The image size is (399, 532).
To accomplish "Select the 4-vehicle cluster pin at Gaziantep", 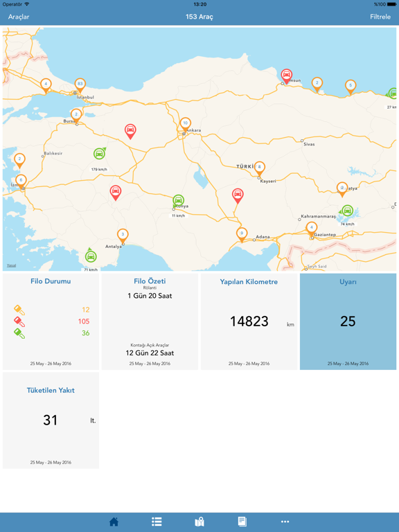I will (312, 229).
